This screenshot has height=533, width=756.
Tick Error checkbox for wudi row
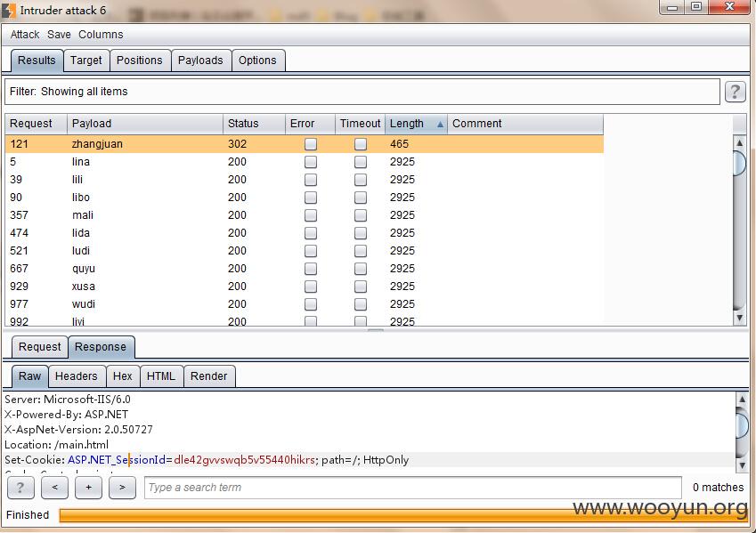[311, 304]
